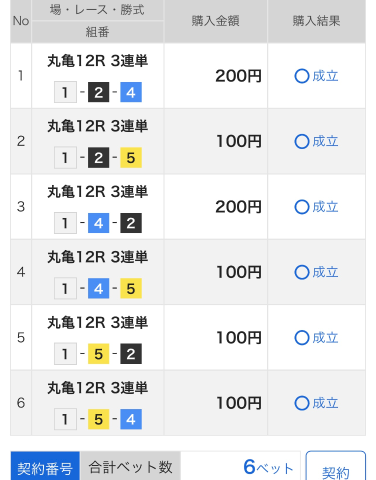Click the 成立 link in row 6

click(325, 403)
